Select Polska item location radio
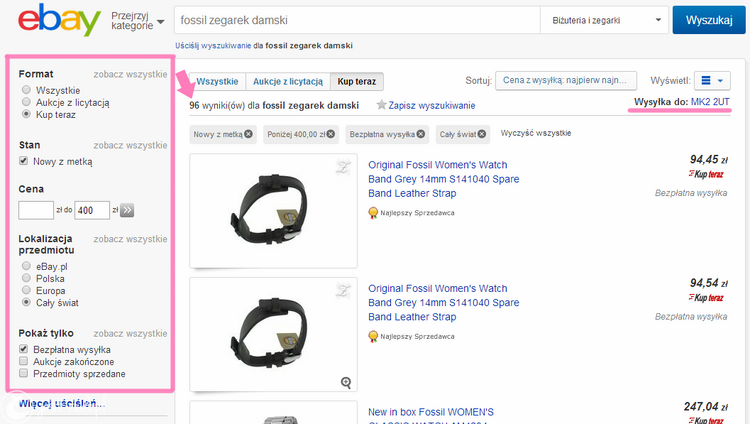The width and height of the screenshot is (750, 424). [26, 278]
